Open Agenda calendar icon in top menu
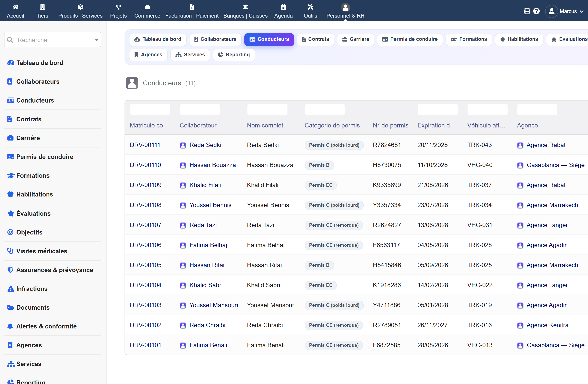 point(283,7)
